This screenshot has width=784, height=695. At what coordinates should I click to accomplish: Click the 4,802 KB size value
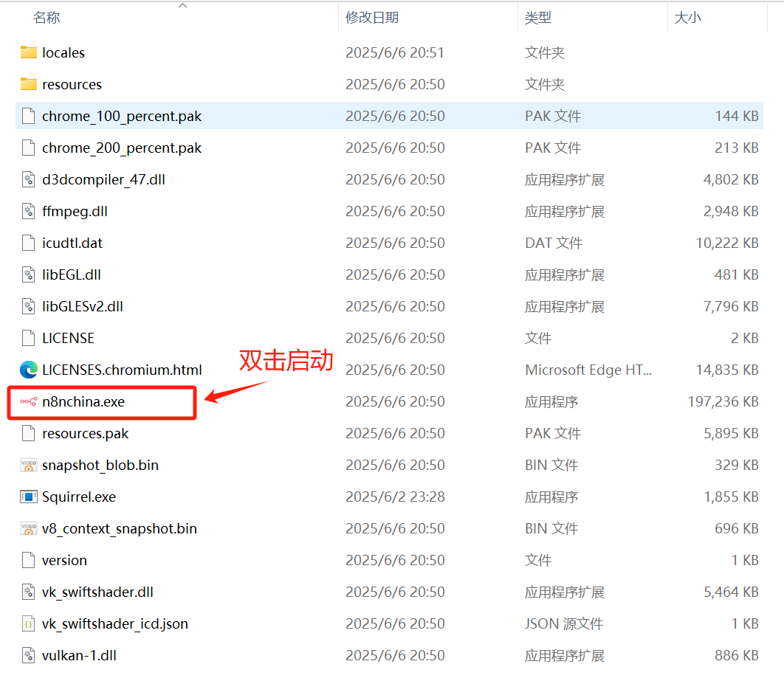click(x=731, y=179)
